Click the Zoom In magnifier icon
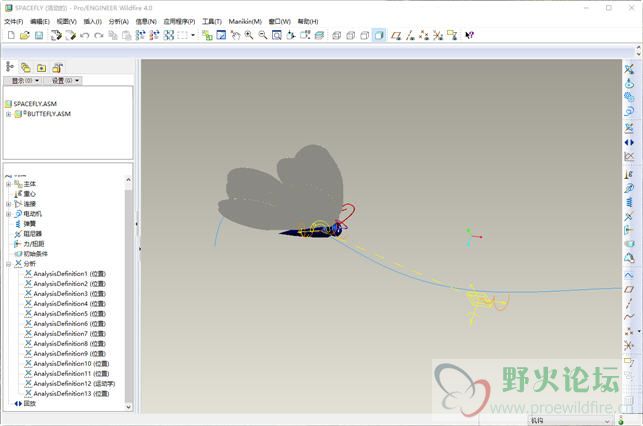The width and height of the screenshot is (643, 426). pos(249,35)
